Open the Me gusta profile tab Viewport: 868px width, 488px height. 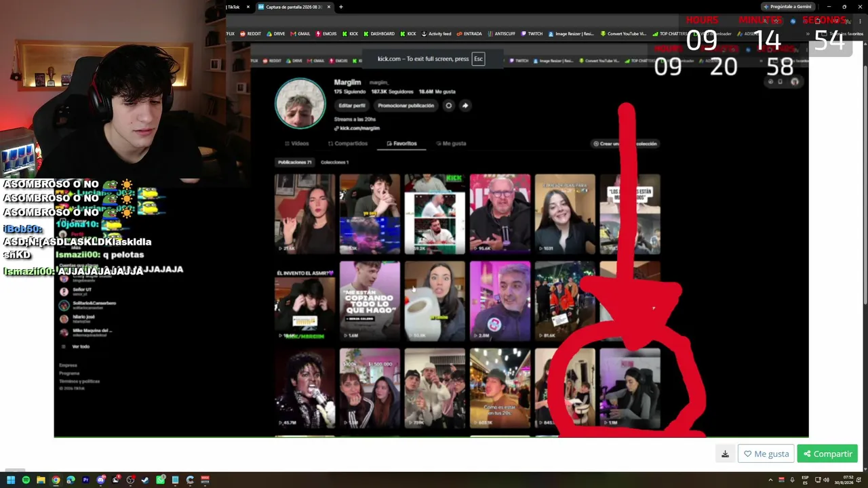(451, 144)
